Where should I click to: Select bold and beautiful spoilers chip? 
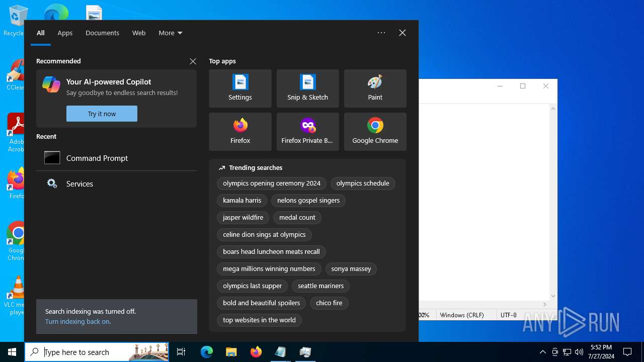[261, 303]
